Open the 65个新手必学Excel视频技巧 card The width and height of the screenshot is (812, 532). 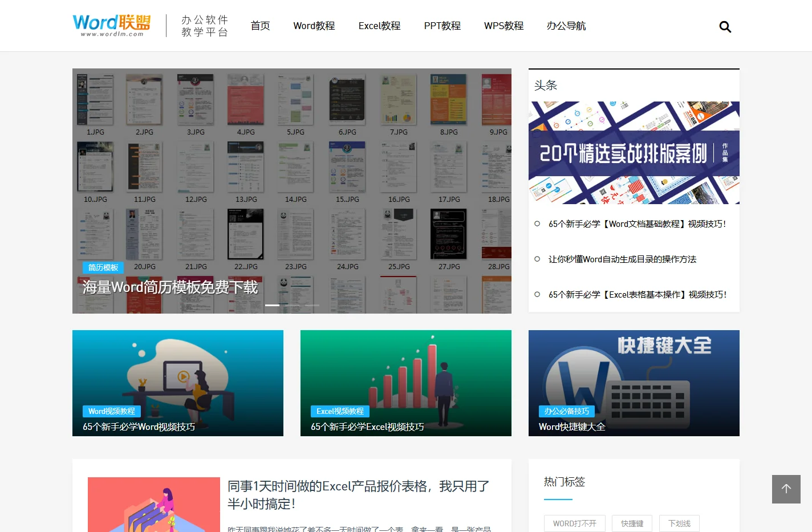point(406,383)
